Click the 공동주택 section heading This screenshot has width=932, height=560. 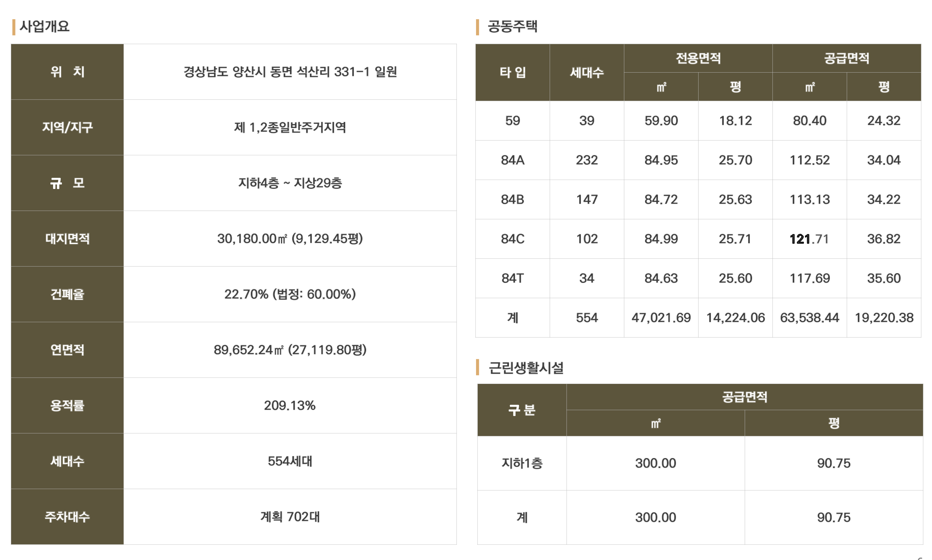coord(512,27)
